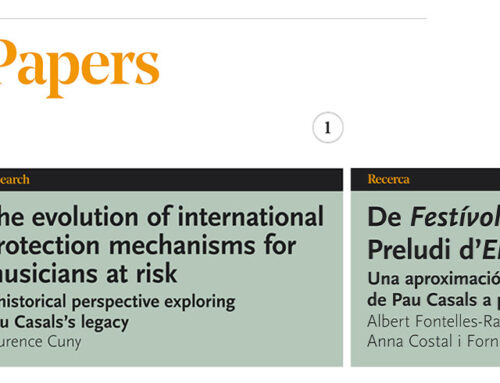
Task: Open the Una aproximació subtitle
Action: tap(433, 279)
